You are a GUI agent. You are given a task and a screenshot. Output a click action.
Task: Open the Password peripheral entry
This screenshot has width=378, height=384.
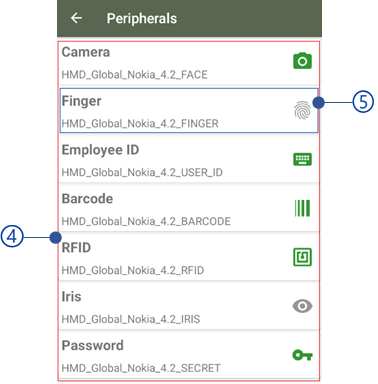pos(189,355)
